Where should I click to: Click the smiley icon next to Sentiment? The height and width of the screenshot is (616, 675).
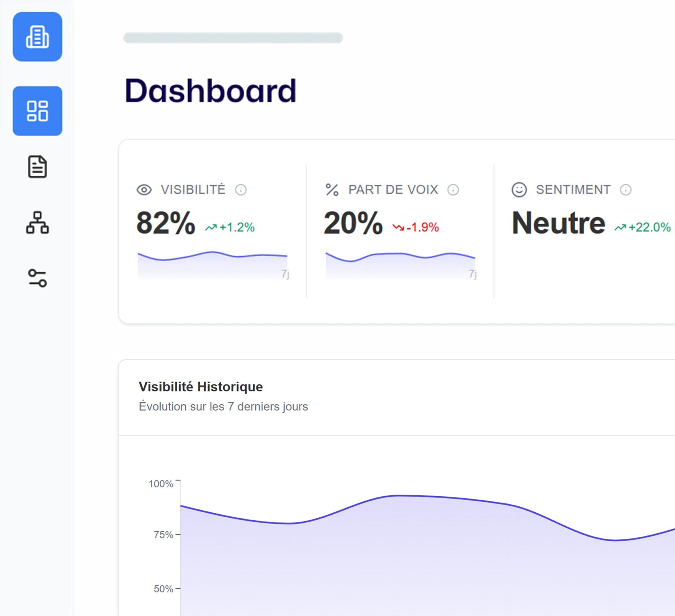(x=519, y=190)
